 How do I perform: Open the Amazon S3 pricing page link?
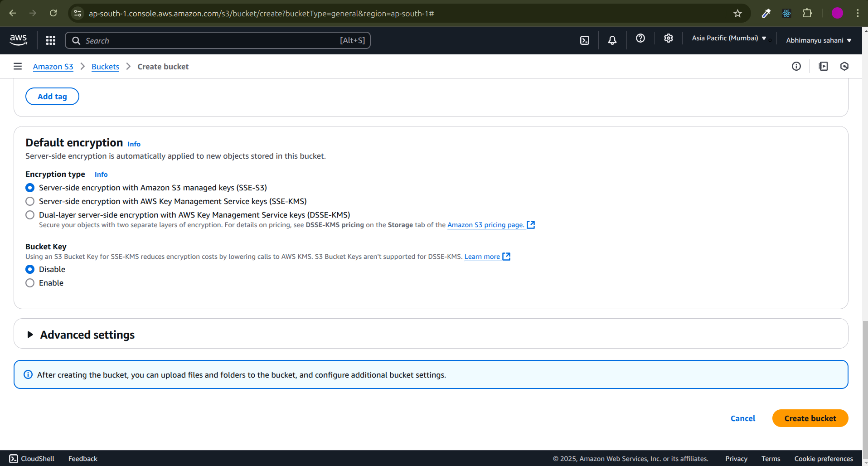tap(491, 225)
